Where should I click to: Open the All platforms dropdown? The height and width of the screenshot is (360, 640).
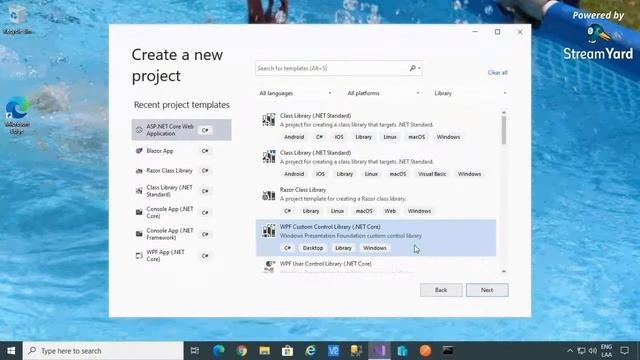383,93
